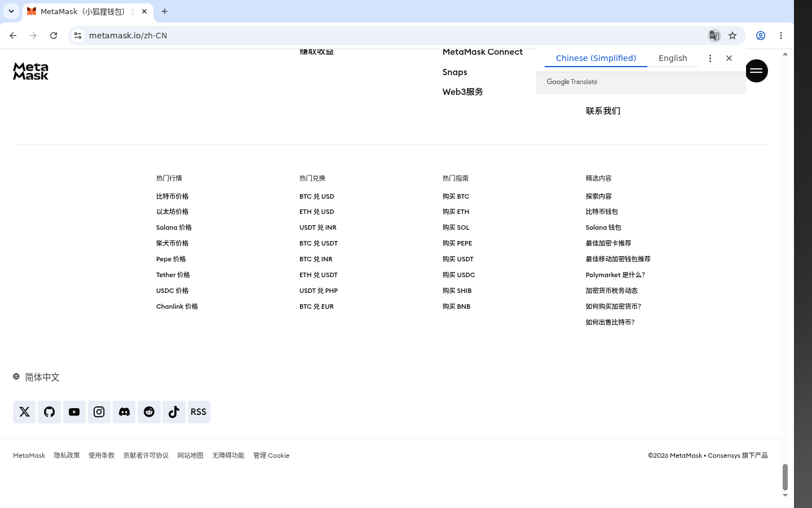Image resolution: width=812 pixels, height=508 pixels.
Task: Open the USDT 兑 PHP link
Action: pos(319,291)
